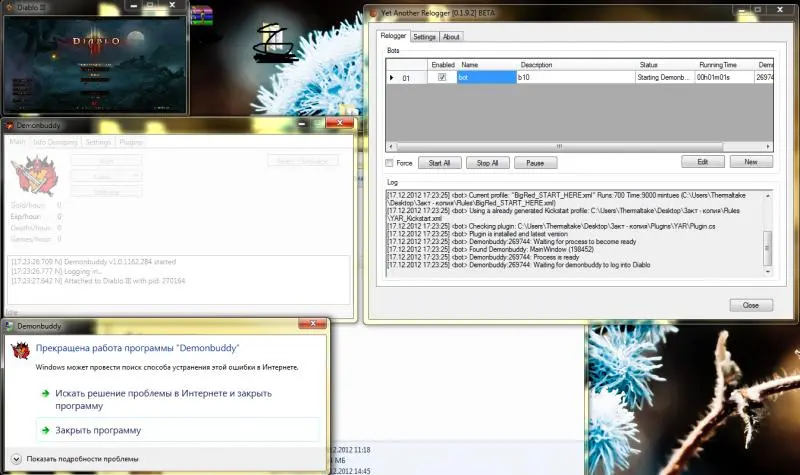Expand "Показать подробности проблемы" details chevron

click(17, 459)
